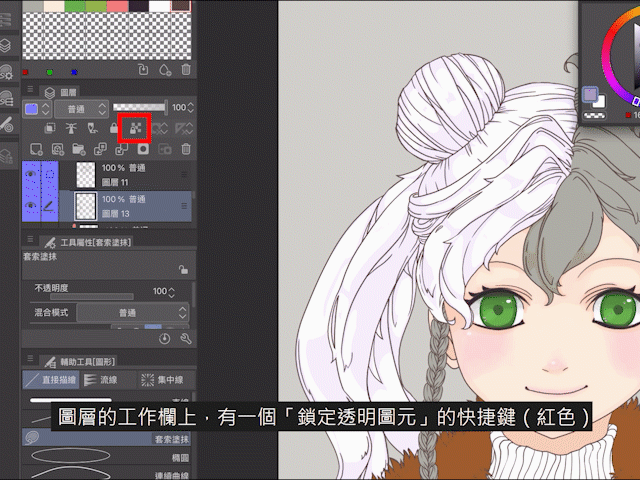The image size is (640, 480).
Task: Create a new vector layer
Action: coord(58,149)
